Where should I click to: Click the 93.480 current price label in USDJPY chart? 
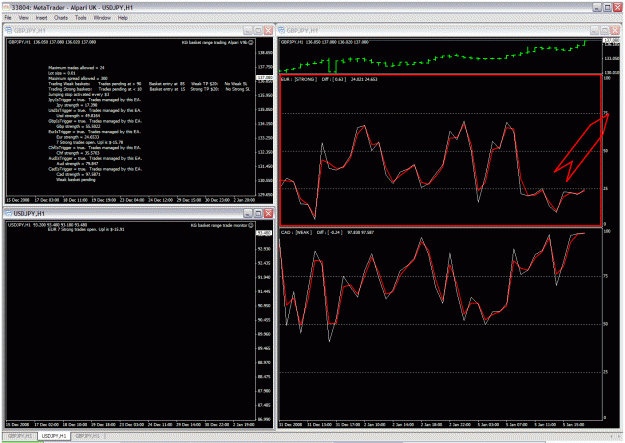pos(264,233)
